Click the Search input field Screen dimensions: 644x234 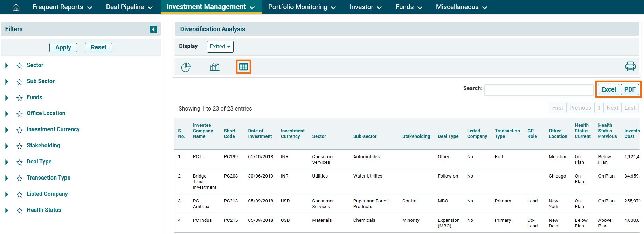click(x=538, y=90)
